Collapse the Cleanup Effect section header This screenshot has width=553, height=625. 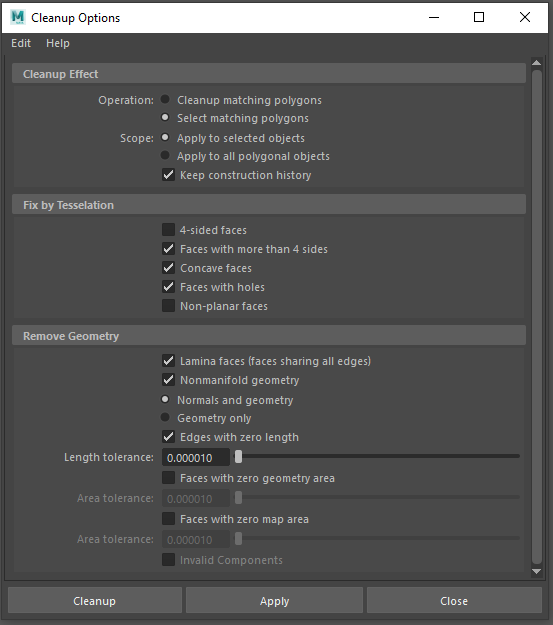point(269,74)
